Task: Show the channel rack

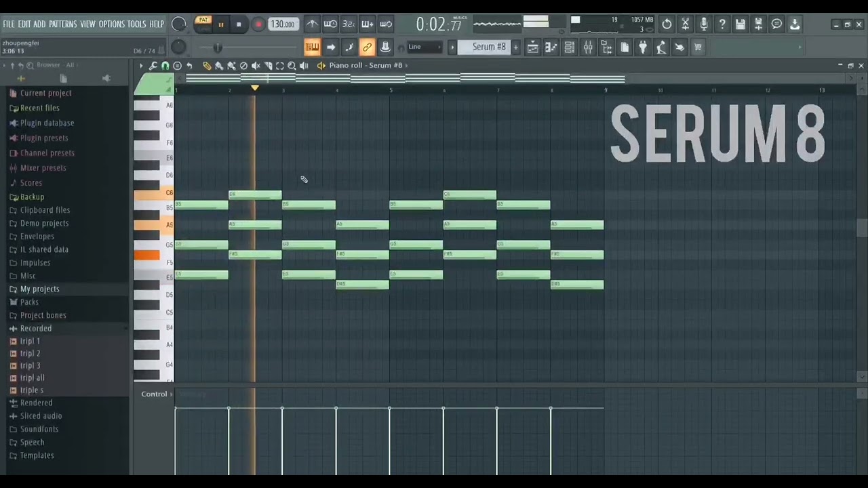Action: [570, 47]
